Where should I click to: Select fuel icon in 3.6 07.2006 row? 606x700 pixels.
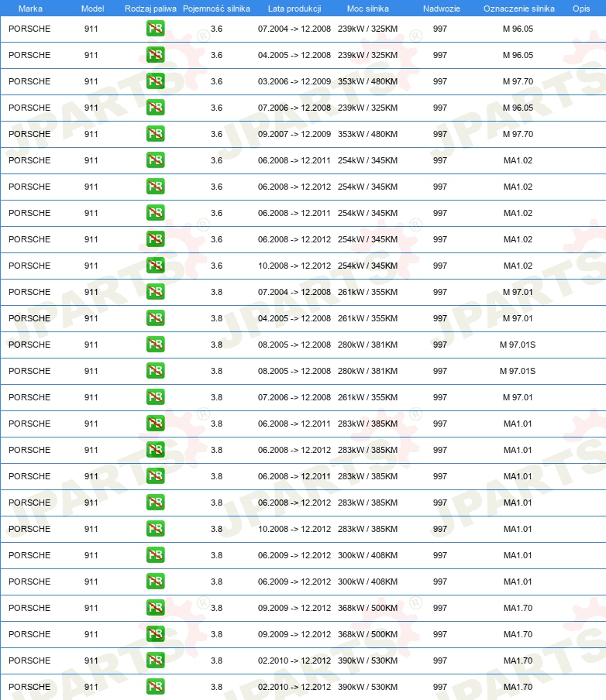point(156,108)
